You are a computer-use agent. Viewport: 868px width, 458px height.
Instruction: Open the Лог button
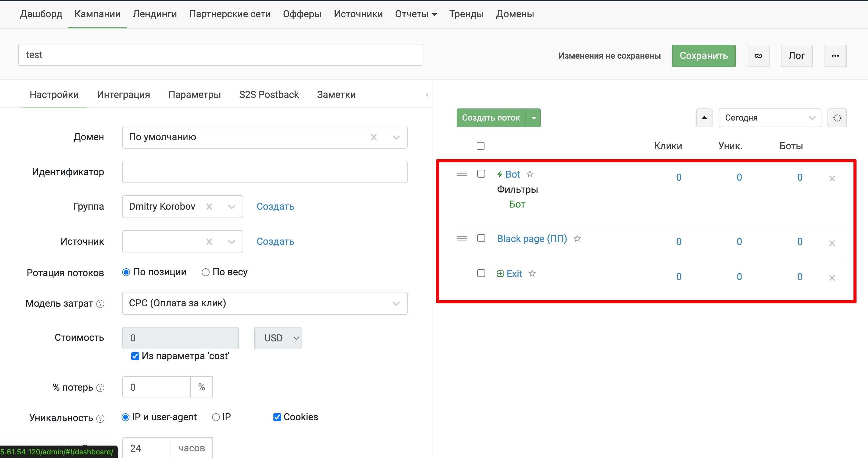pyautogui.click(x=797, y=56)
